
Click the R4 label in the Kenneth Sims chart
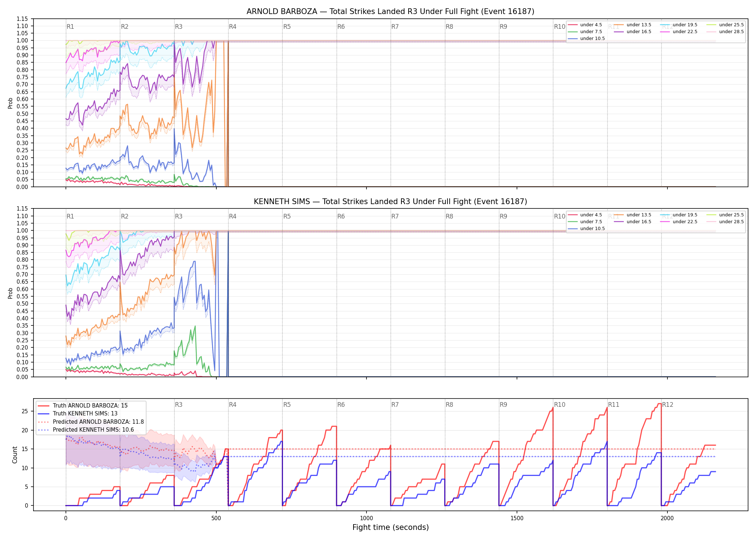pos(233,216)
